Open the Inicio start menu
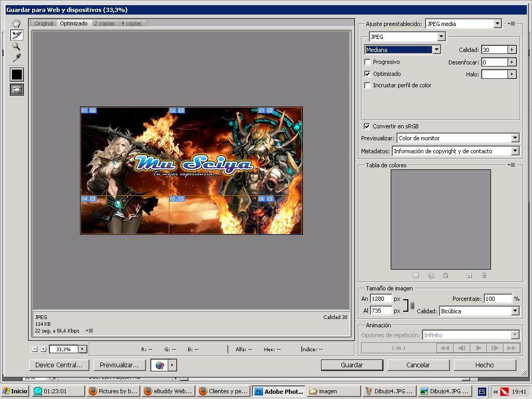532x399 pixels. click(x=15, y=391)
